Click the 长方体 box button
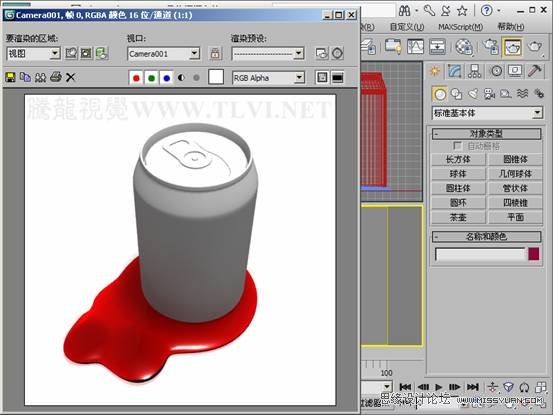The height and width of the screenshot is (415, 553). click(458, 159)
